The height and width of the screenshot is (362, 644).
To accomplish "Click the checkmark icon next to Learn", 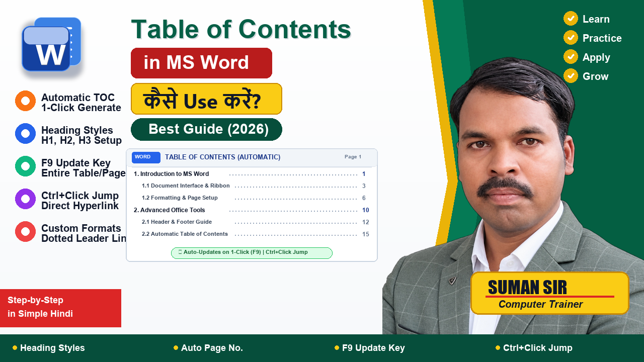I will tap(571, 19).
